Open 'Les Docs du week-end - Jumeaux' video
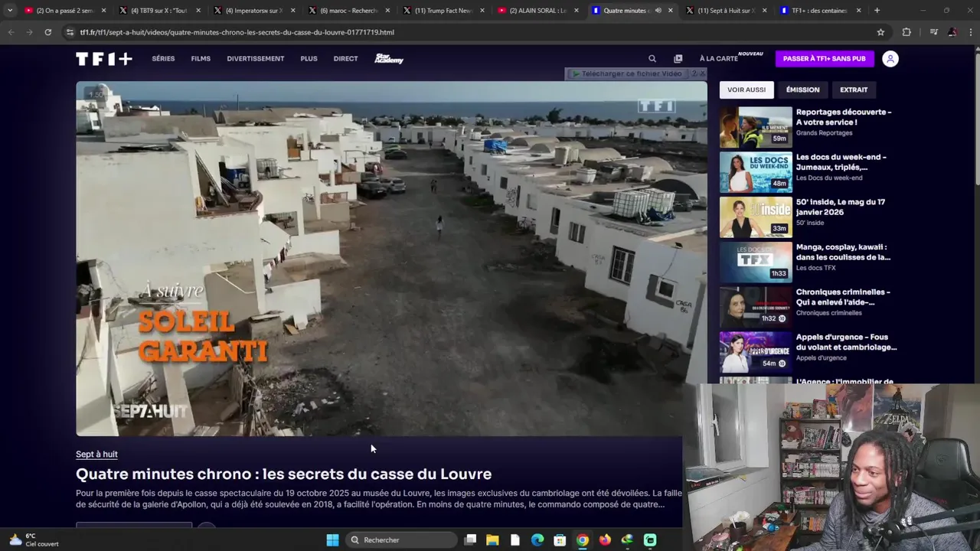980x551 pixels. 841,162
